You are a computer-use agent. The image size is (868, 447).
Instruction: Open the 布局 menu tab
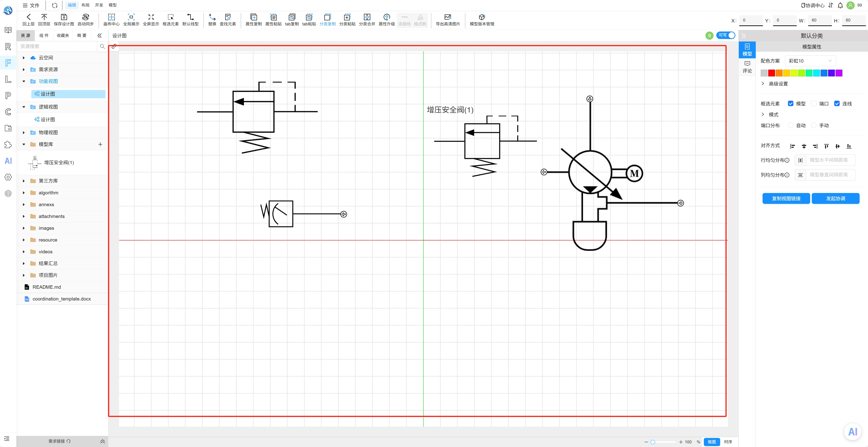[x=85, y=5]
